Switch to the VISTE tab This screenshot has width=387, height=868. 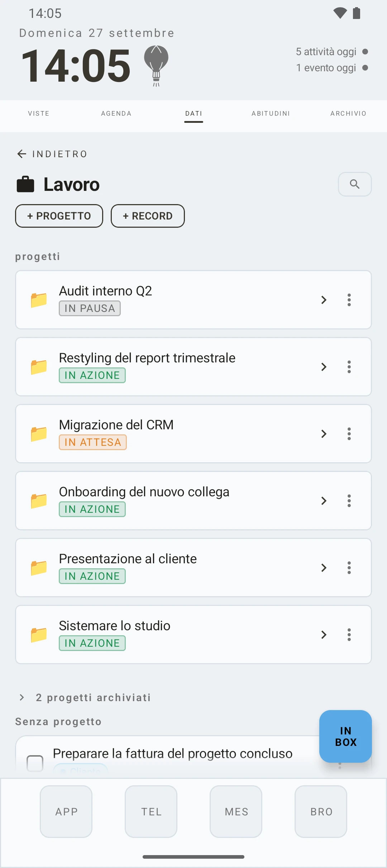[x=39, y=114]
